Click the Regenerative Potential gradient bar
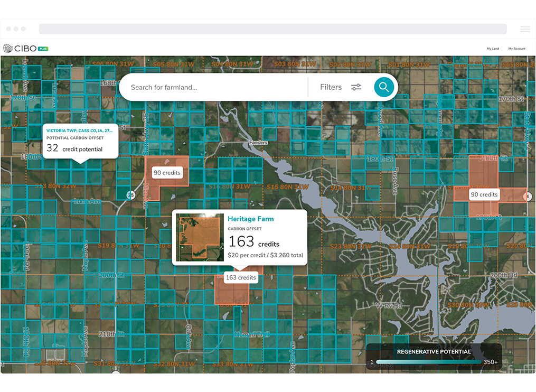The width and height of the screenshot is (536, 392). [x=429, y=362]
